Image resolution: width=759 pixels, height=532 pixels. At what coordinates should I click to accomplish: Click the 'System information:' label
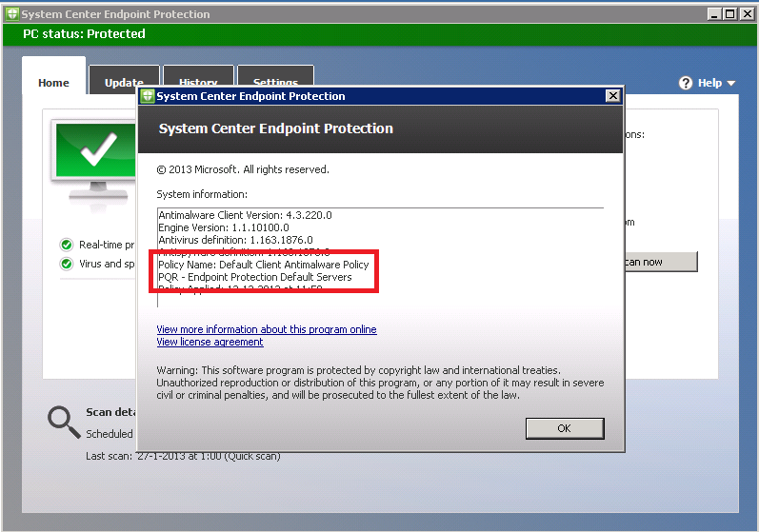202,194
